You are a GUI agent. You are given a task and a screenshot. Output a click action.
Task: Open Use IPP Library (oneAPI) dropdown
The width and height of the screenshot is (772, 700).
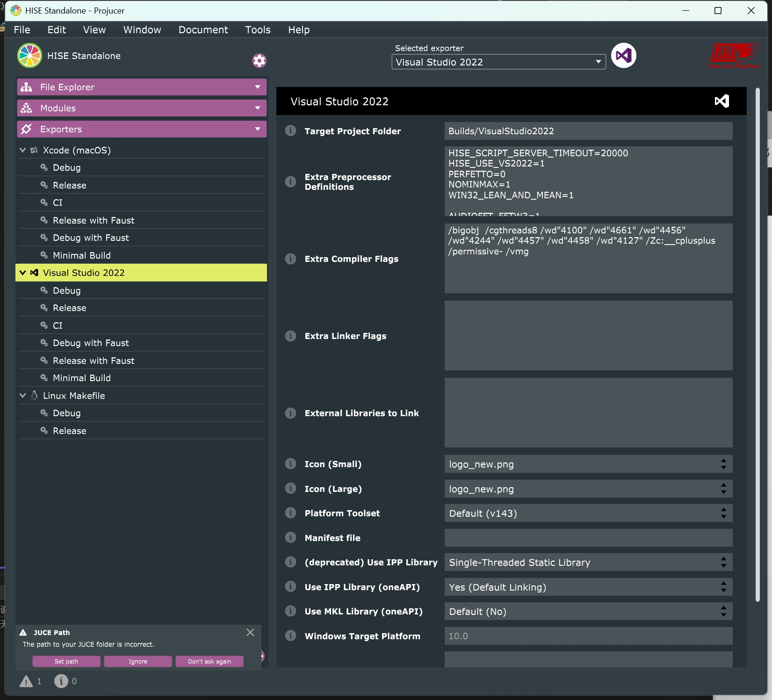pyautogui.click(x=588, y=587)
